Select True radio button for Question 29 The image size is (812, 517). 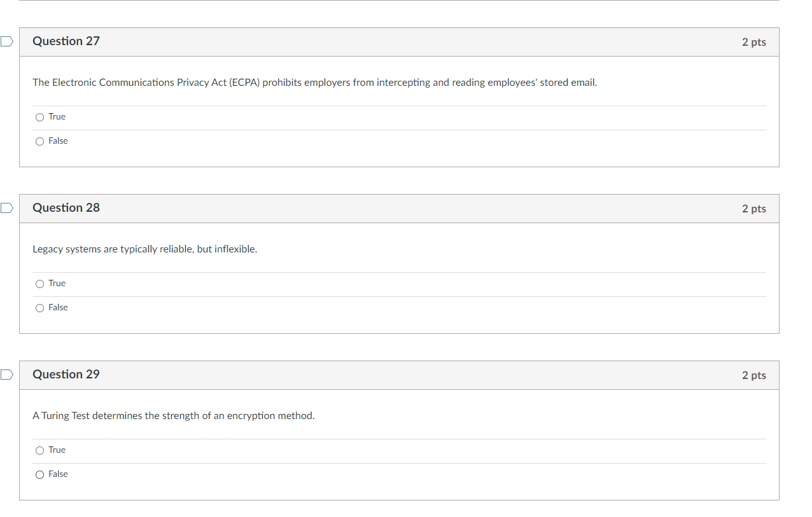[x=40, y=450]
